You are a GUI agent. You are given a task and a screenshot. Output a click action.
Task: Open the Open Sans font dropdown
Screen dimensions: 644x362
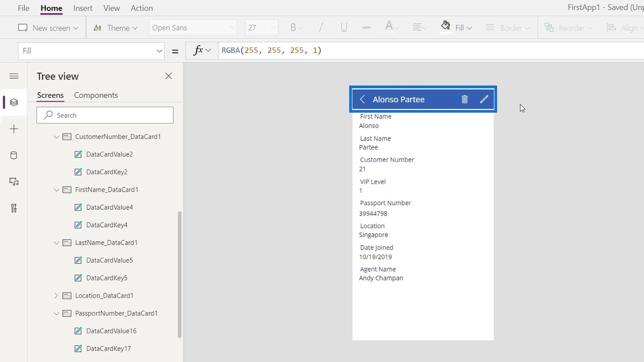click(193, 28)
